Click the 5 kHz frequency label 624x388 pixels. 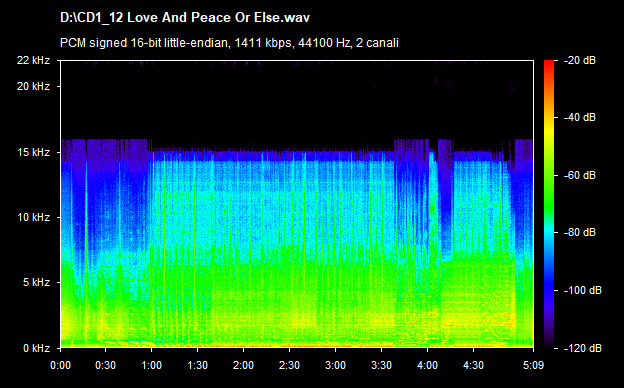pos(36,283)
